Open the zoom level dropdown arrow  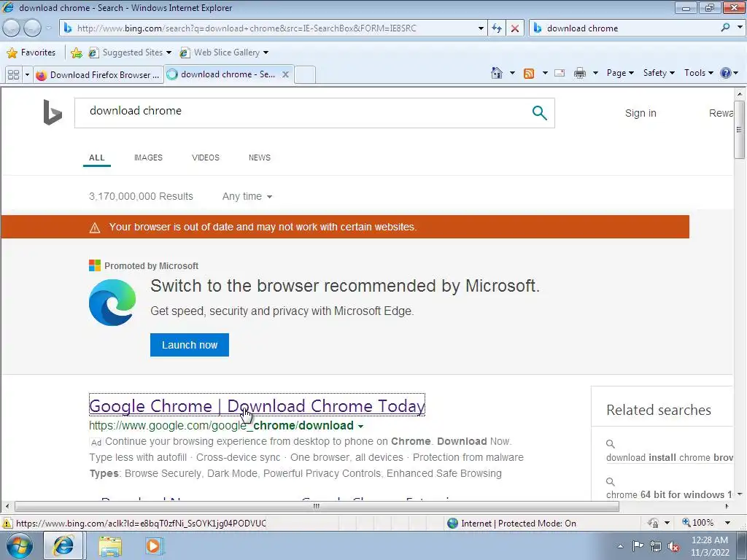pyautogui.click(x=727, y=522)
